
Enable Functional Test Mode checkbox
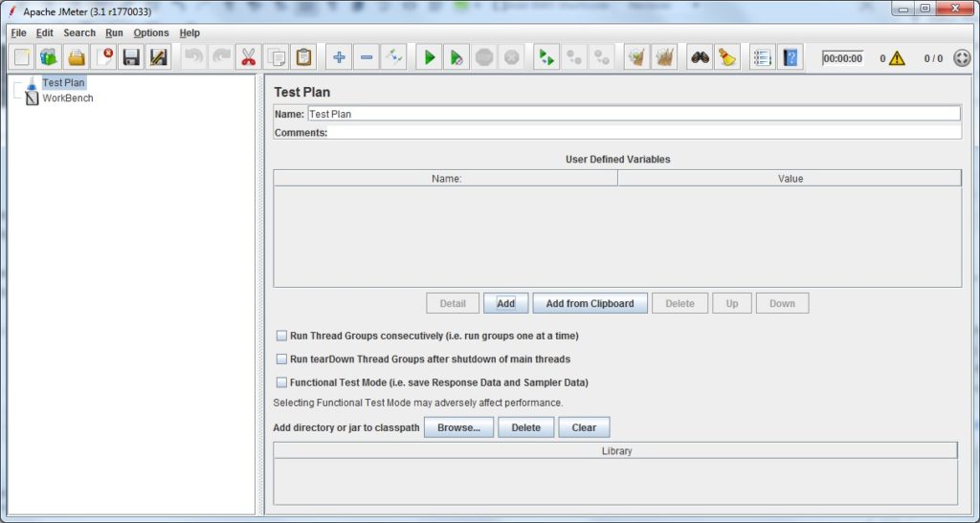(x=282, y=382)
